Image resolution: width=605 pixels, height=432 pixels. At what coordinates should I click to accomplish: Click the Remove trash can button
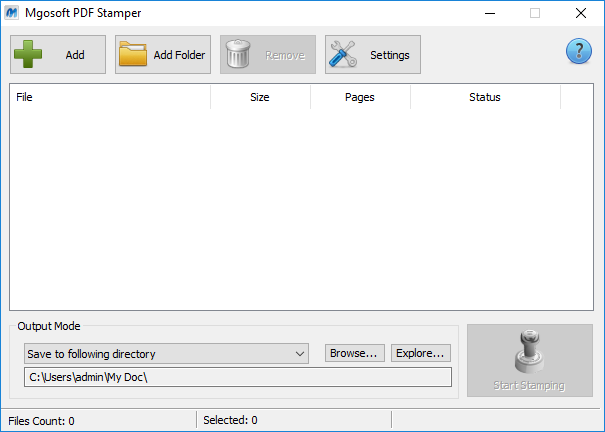tap(268, 54)
